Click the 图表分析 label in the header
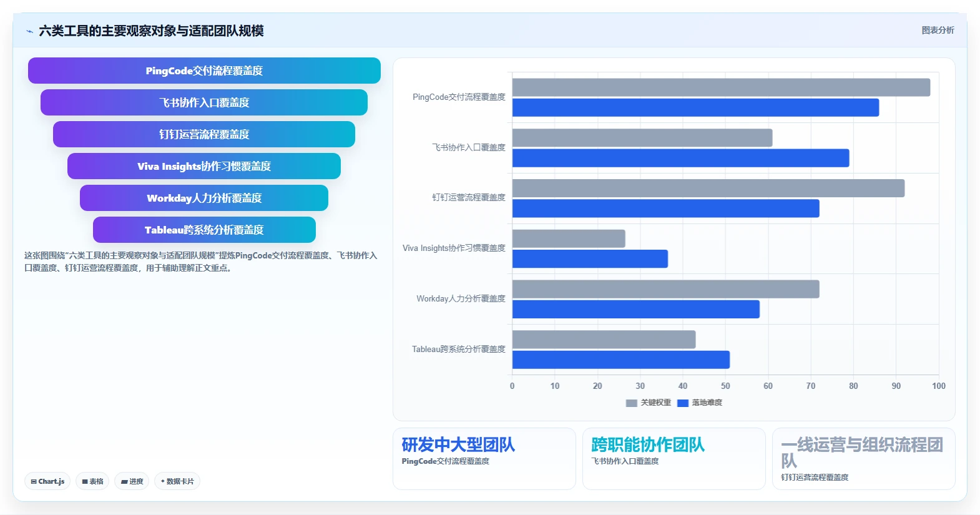 [938, 30]
